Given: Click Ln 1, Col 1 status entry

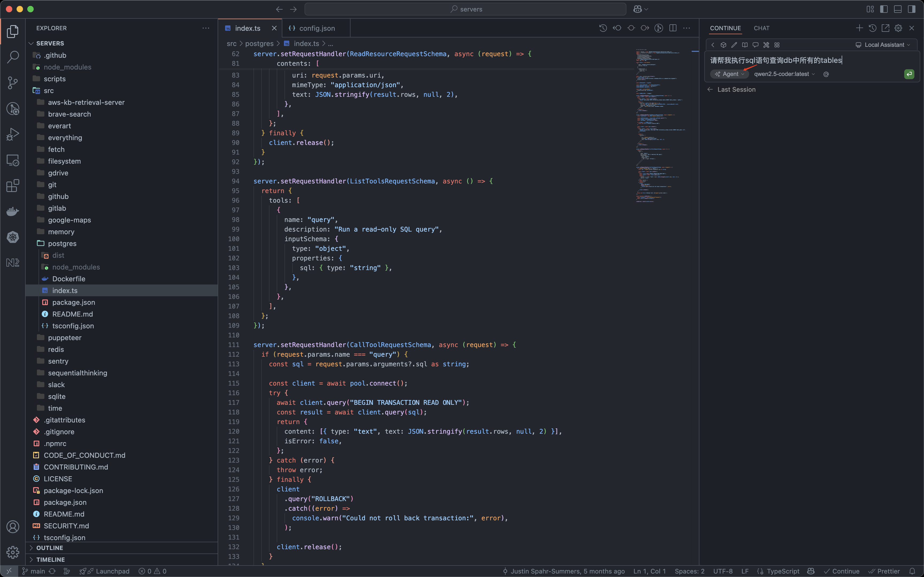Looking at the screenshot, I should coord(649,571).
